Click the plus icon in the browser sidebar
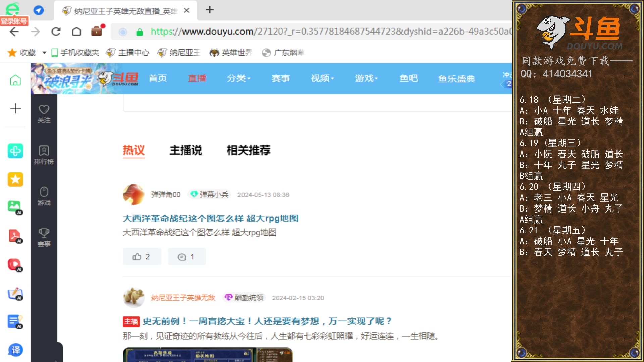Screen dimensions: 644x362 [15, 108]
